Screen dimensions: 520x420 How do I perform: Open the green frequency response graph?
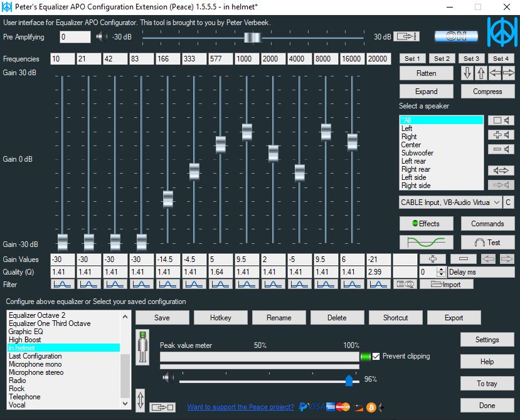(426, 243)
